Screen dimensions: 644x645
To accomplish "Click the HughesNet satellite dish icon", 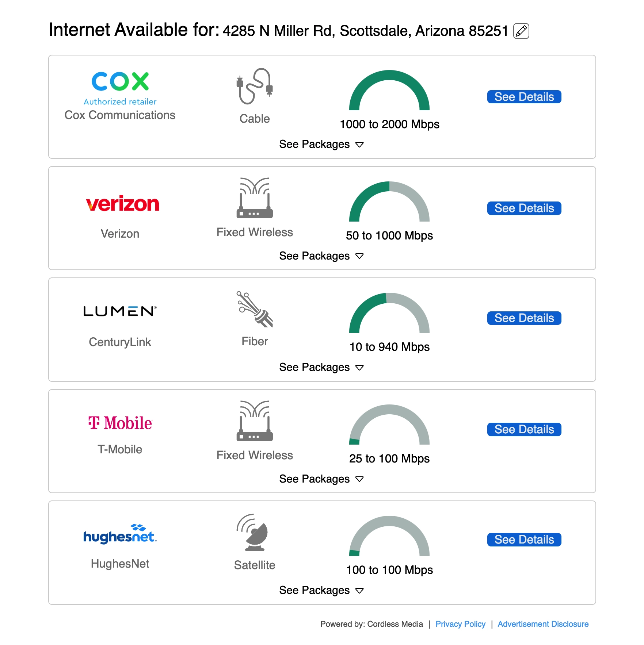I will click(255, 533).
